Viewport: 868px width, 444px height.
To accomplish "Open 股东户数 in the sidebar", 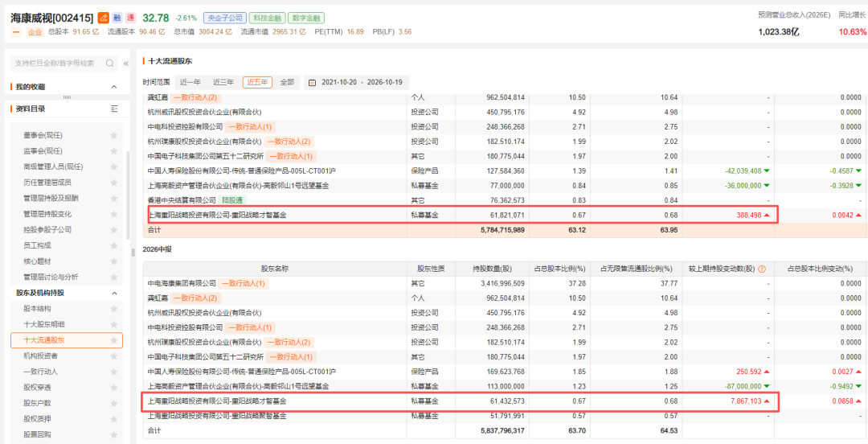I will [37, 403].
